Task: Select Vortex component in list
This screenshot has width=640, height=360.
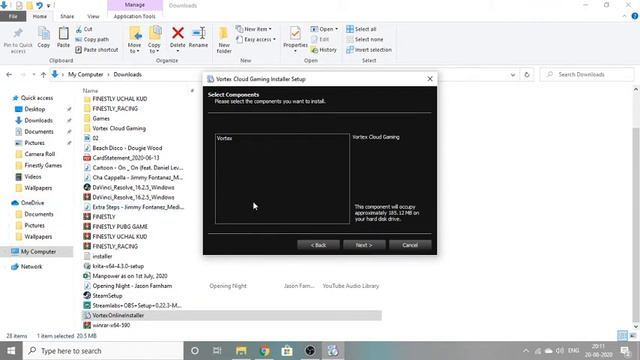Action: point(224,138)
